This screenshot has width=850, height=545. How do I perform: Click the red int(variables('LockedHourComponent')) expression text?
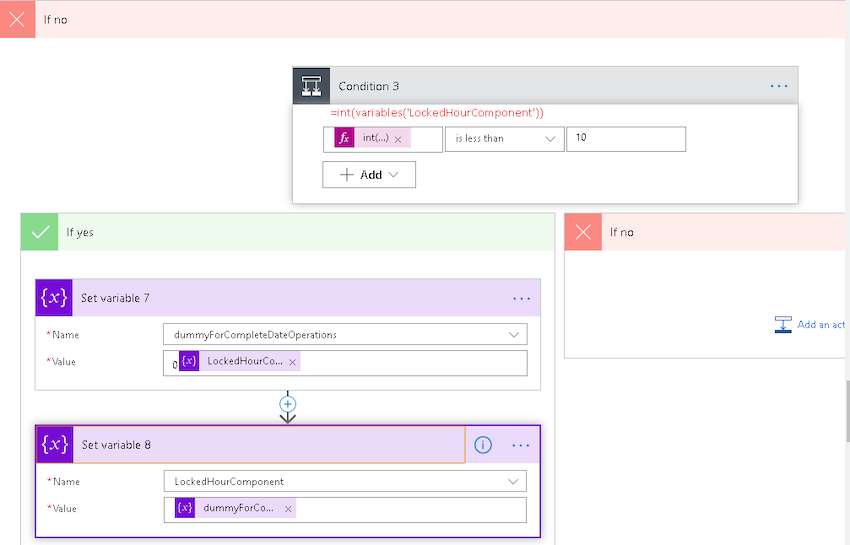[437, 113]
